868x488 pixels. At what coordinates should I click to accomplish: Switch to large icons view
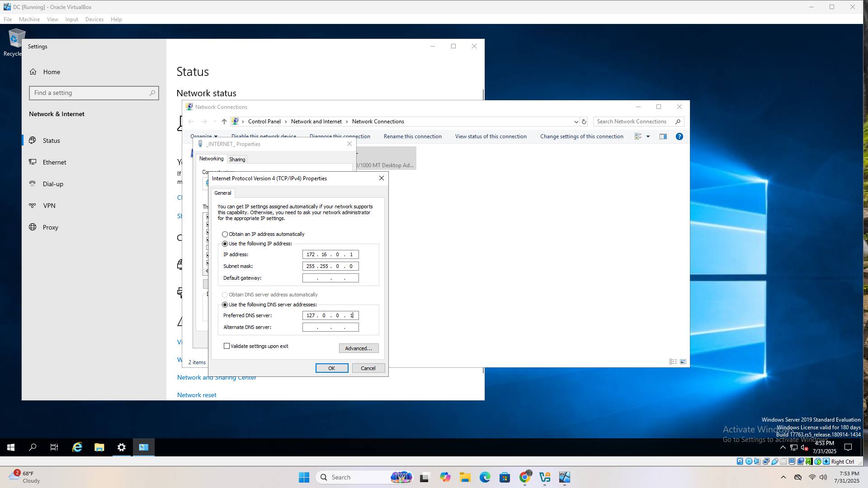(683, 362)
